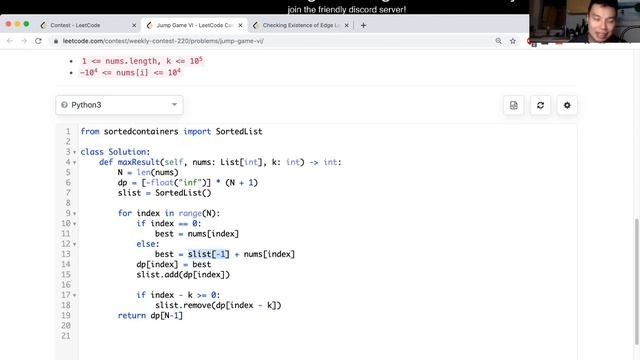The image size is (640, 360).
Task: Close the Jump Game VI tab
Action: click(x=240, y=25)
